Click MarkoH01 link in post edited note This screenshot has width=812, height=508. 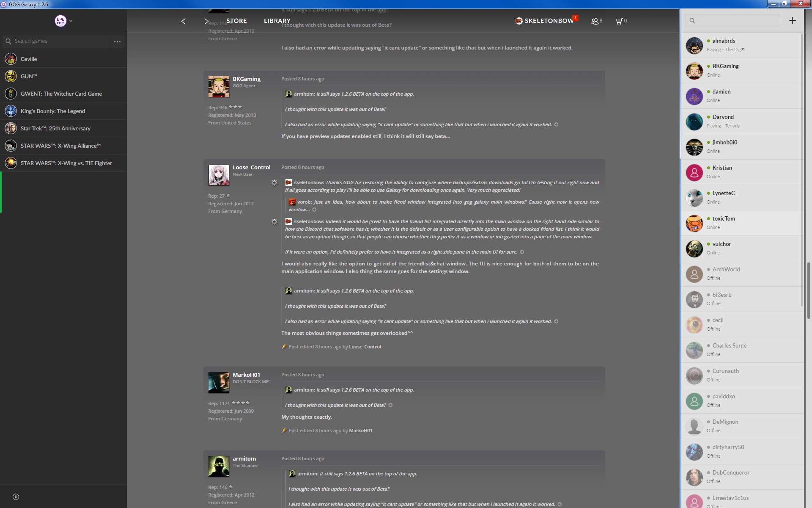[360, 431]
